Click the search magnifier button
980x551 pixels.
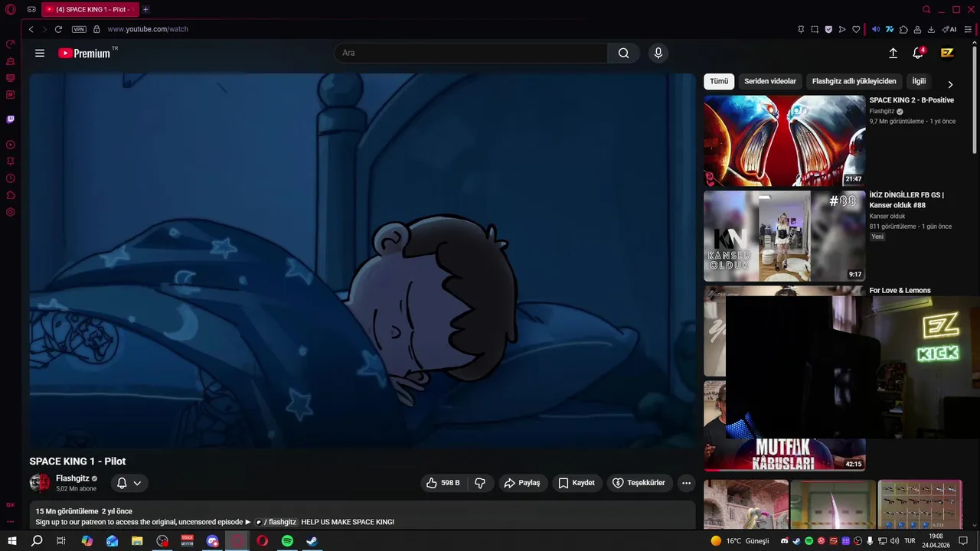pyautogui.click(x=623, y=53)
